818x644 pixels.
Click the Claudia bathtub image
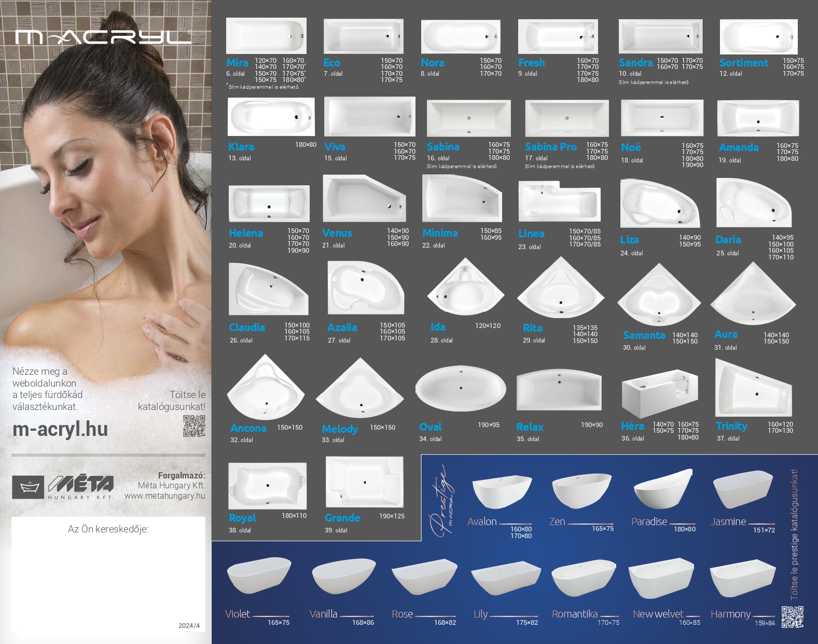point(269,290)
